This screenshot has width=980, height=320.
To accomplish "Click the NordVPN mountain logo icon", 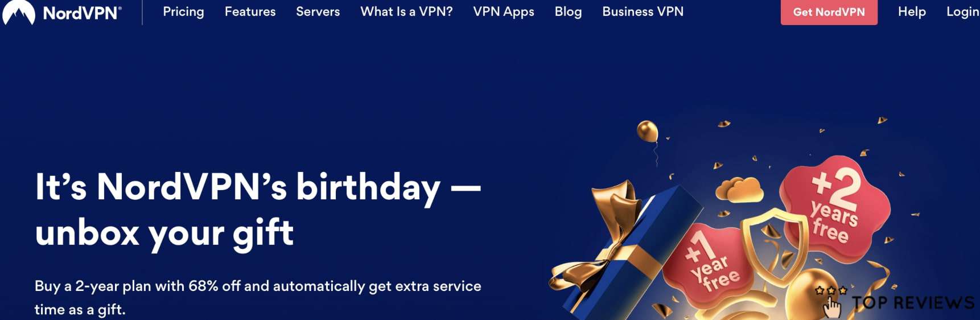I will (18, 12).
